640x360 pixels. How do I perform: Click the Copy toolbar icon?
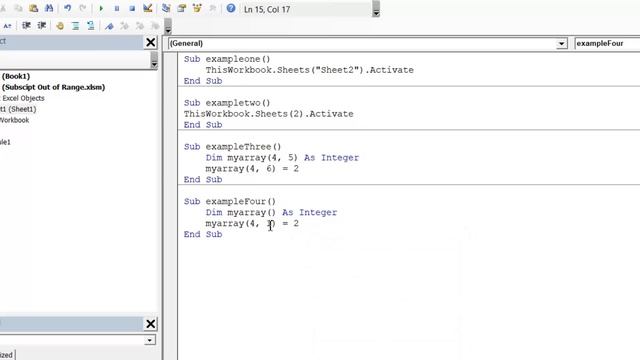pos(18,9)
